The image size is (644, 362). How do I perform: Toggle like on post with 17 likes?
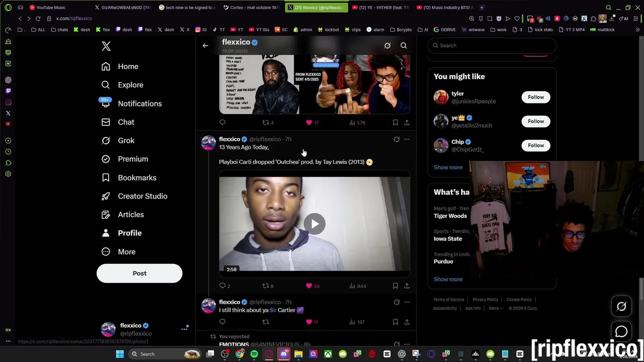pos(309,122)
